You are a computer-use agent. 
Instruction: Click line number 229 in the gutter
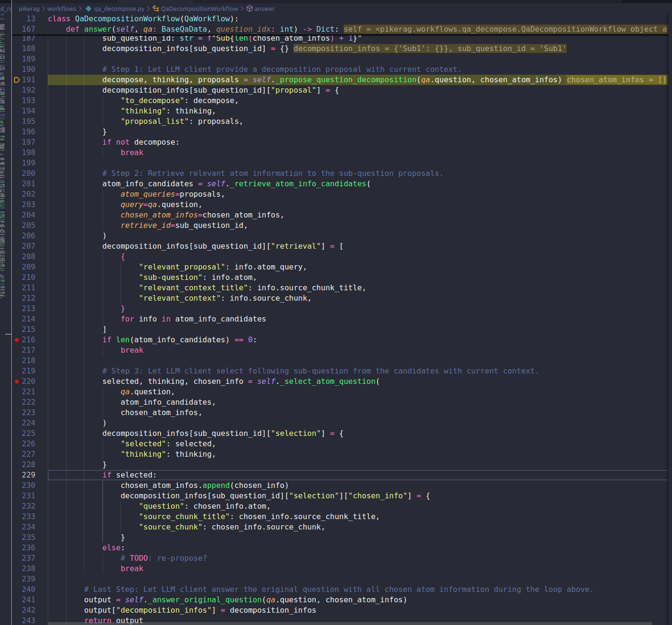click(x=28, y=475)
